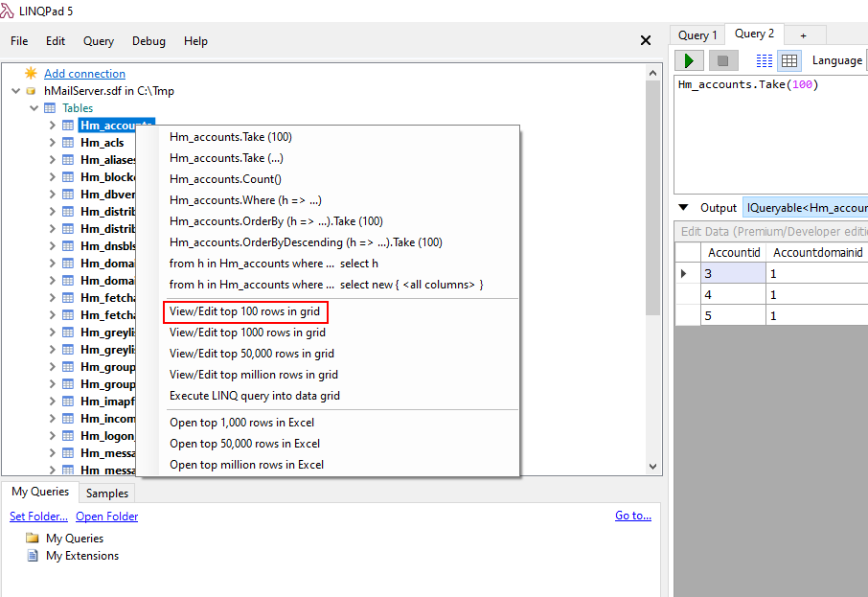Click the My Extensions file icon
Screen dimensions: 868x597
click(33, 556)
